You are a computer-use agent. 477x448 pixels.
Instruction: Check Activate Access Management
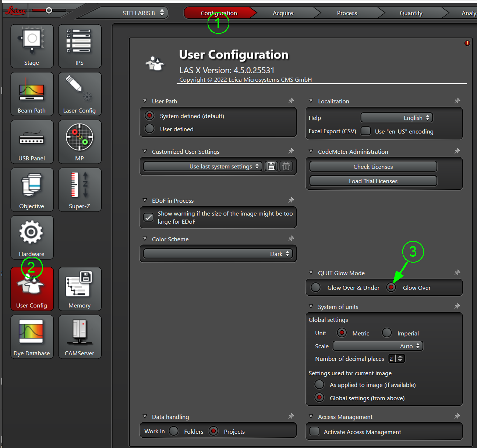(x=315, y=431)
